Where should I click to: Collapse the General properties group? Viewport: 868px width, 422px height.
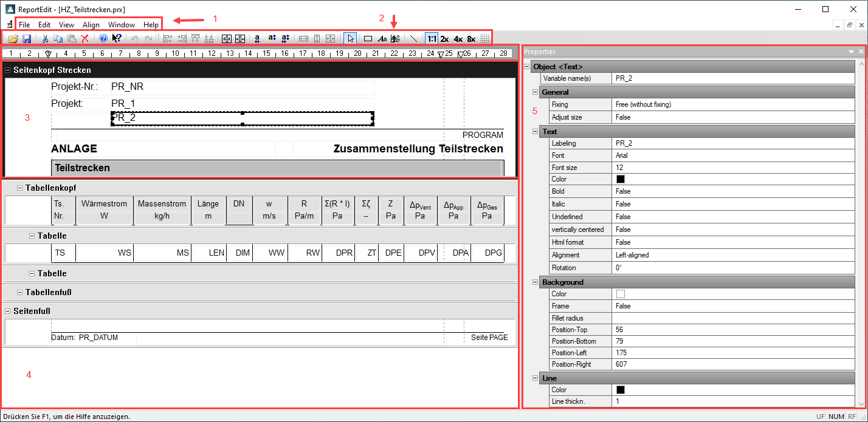click(x=536, y=92)
